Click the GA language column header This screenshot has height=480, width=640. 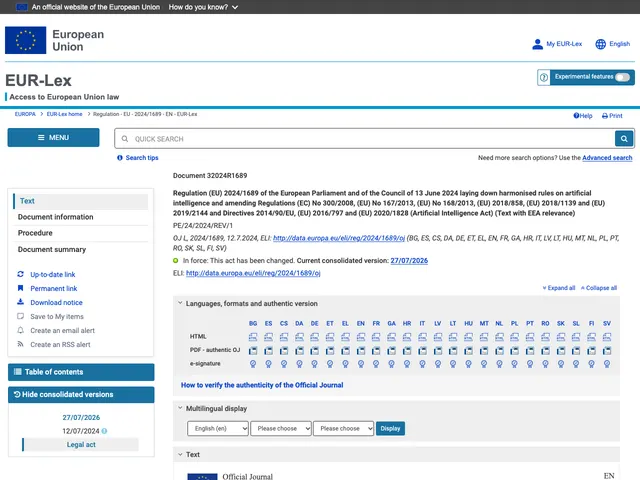pos(391,323)
